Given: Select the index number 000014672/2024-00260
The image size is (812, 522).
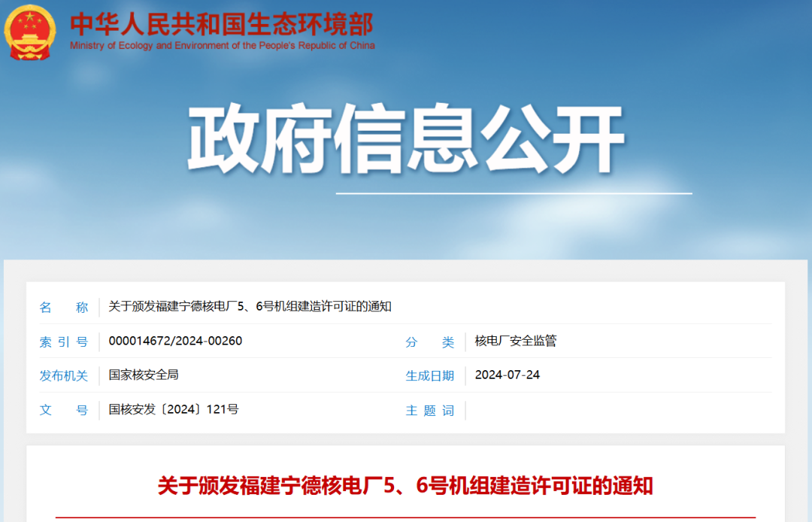Looking at the screenshot, I should tap(175, 341).
